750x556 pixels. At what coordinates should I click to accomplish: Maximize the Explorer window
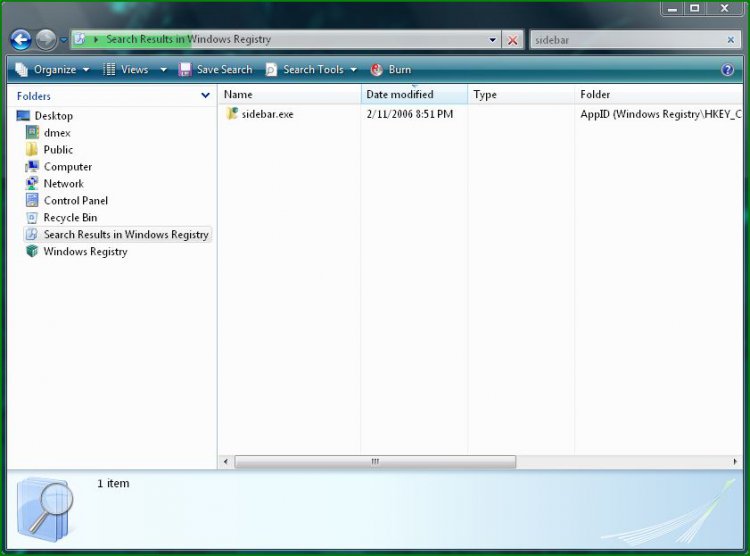(695, 9)
